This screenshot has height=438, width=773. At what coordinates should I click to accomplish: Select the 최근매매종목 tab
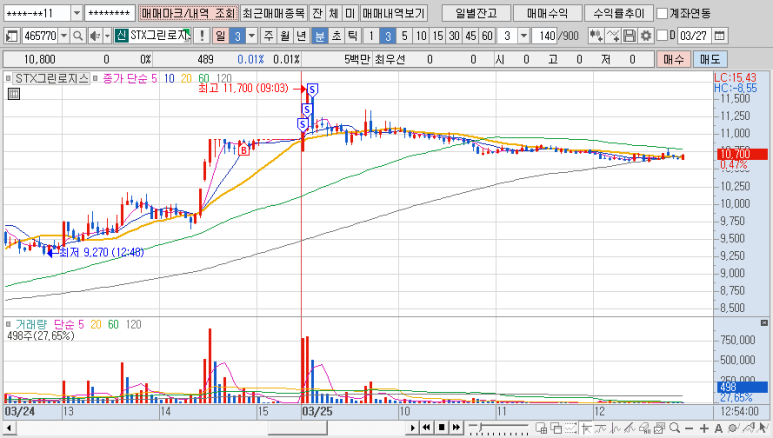(274, 13)
